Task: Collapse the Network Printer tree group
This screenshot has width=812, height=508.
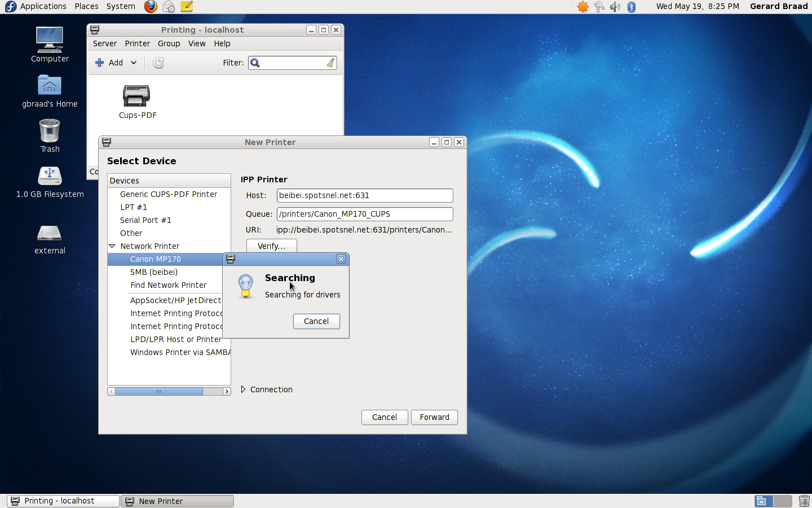Action: point(112,246)
